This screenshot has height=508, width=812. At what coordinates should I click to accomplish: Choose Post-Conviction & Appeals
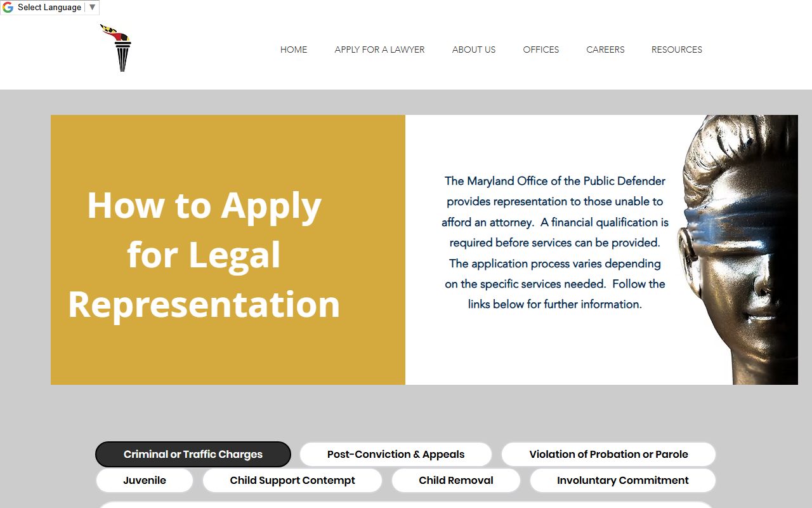click(396, 455)
